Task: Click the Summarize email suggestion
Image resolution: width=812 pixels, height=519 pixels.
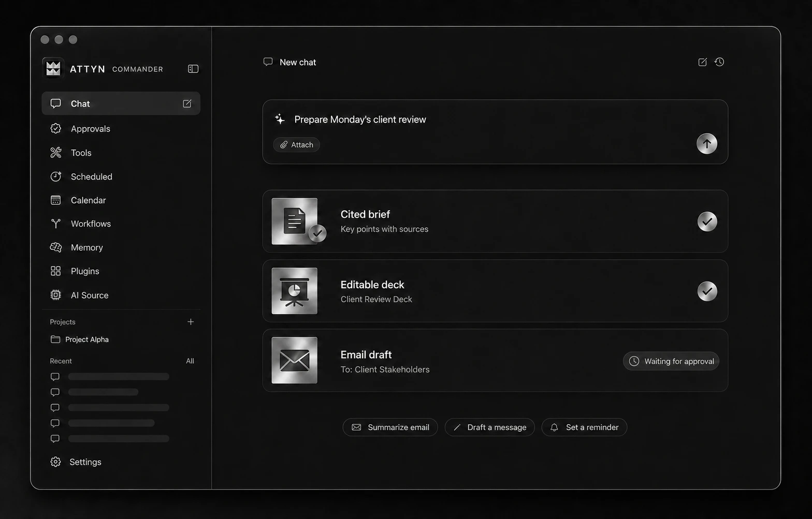Action: pyautogui.click(x=390, y=427)
